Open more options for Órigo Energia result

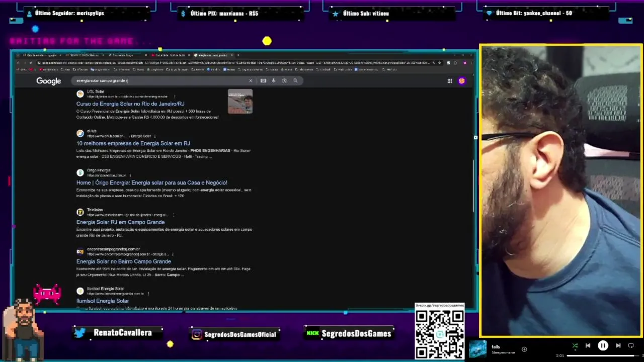pos(130,175)
